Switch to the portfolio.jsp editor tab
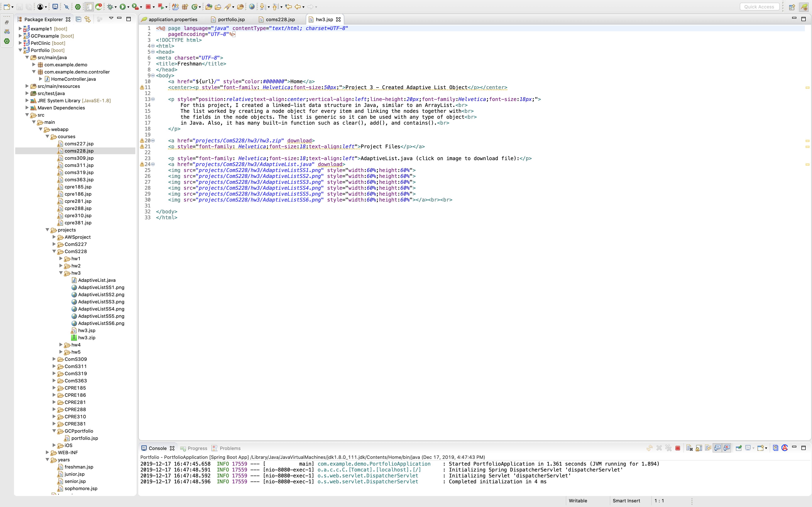The image size is (812, 507). (x=231, y=19)
